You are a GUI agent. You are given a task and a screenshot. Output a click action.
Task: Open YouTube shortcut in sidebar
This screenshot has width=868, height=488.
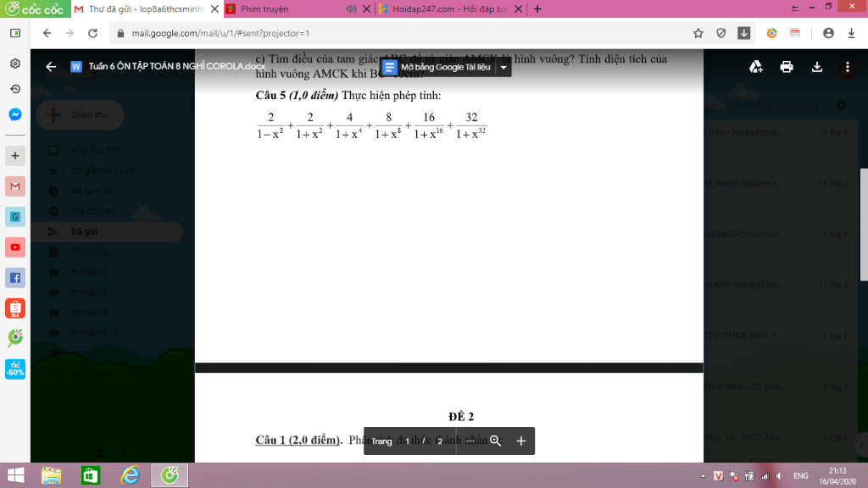click(15, 247)
